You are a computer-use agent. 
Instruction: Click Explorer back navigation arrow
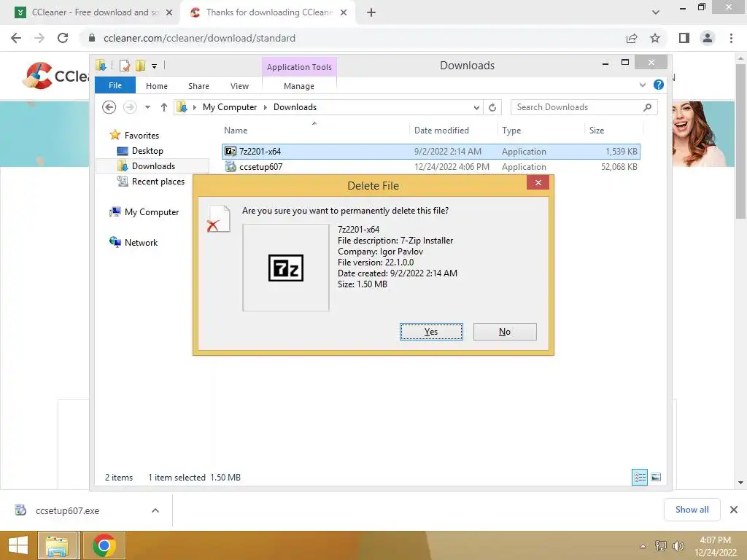click(109, 107)
